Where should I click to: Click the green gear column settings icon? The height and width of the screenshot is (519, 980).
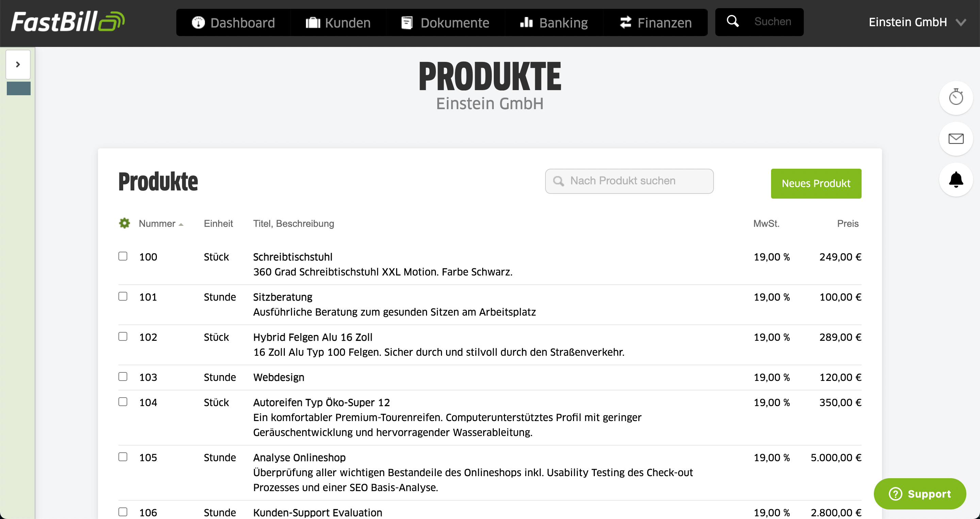[125, 223]
